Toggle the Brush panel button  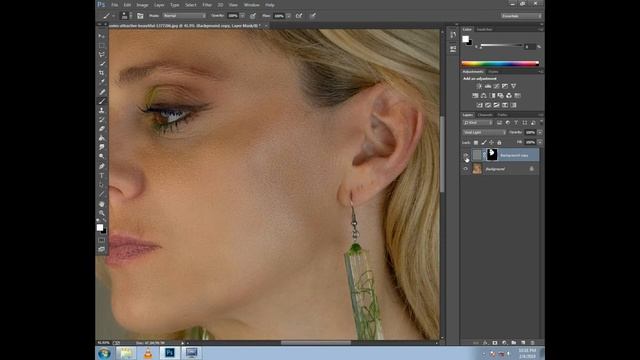pos(140,16)
